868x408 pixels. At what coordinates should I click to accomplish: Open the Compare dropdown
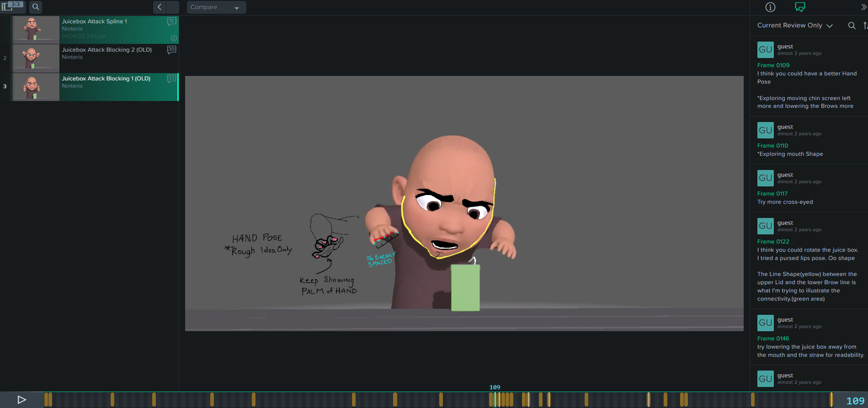216,7
